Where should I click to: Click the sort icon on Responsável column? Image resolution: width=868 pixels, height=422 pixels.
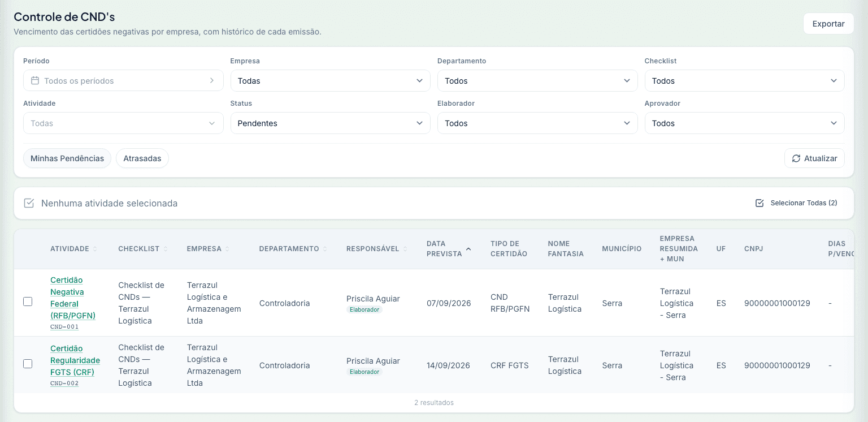click(405, 249)
